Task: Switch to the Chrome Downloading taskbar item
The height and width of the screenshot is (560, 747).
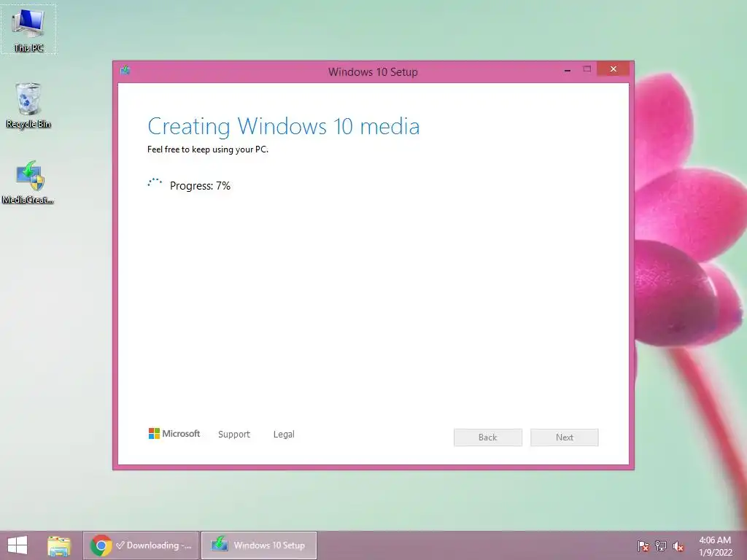Action: click(141, 545)
